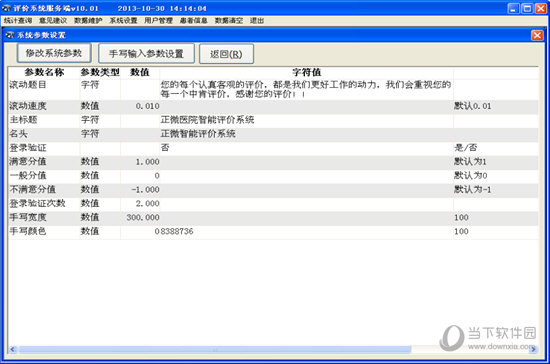The width and height of the screenshot is (550, 364).
Task: Click the 正微医院智能评价系统 title value
Action: point(207,120)
